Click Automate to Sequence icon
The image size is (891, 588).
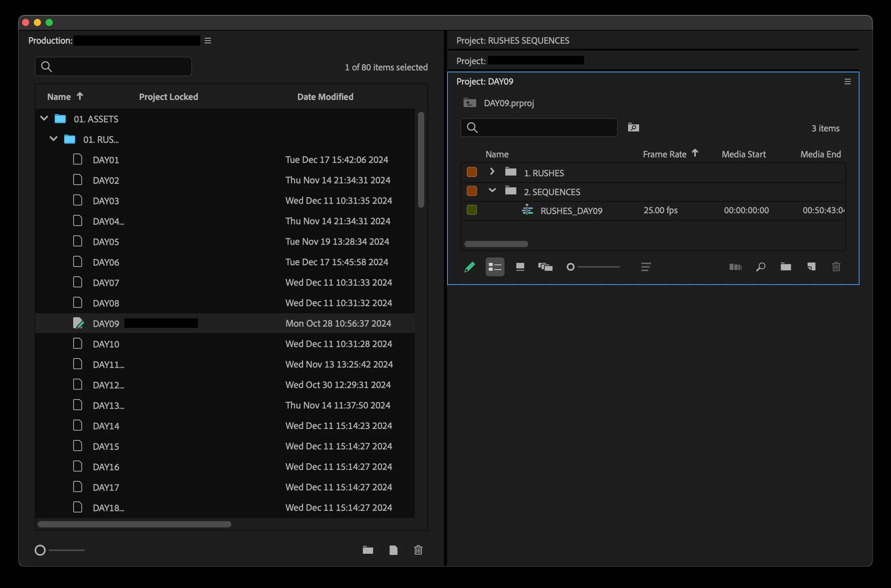[x=735, y=267]
